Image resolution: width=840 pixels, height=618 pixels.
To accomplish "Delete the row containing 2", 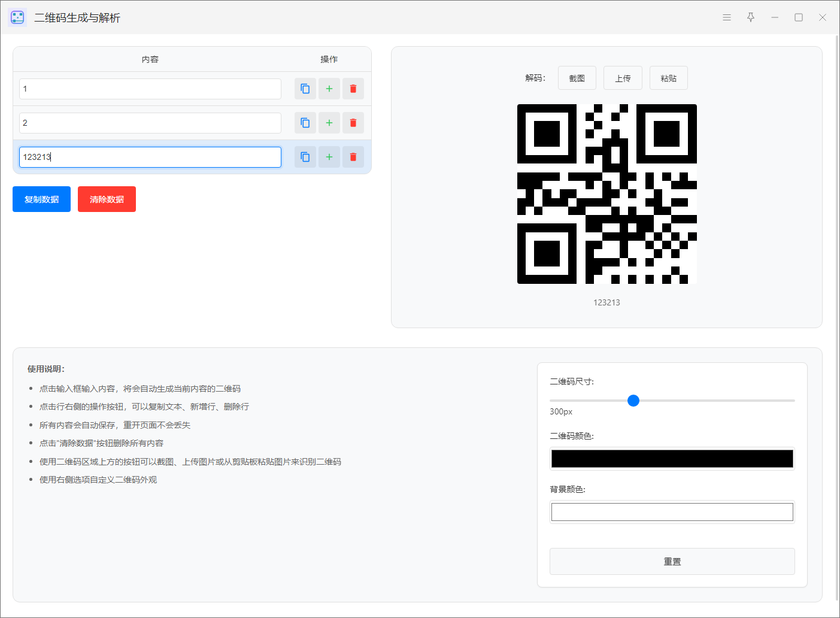I will (x=353, y=123).
